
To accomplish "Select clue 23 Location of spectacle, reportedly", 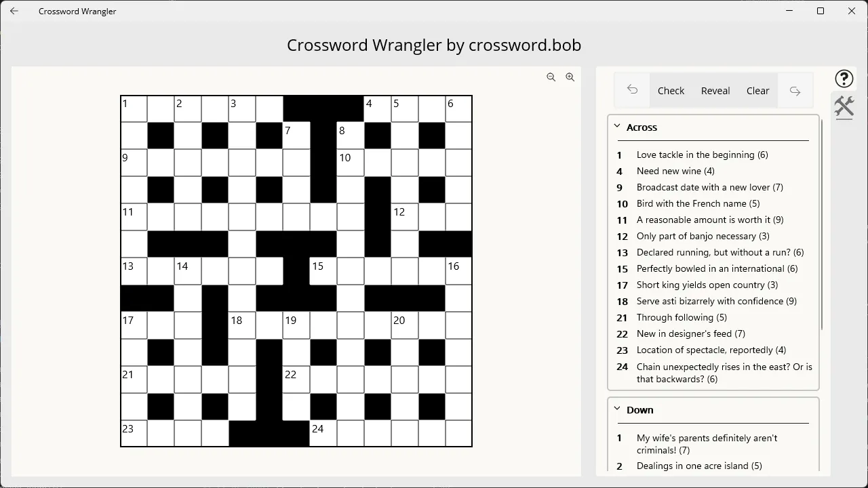I will pyautogui.click(x=713, y=350).
